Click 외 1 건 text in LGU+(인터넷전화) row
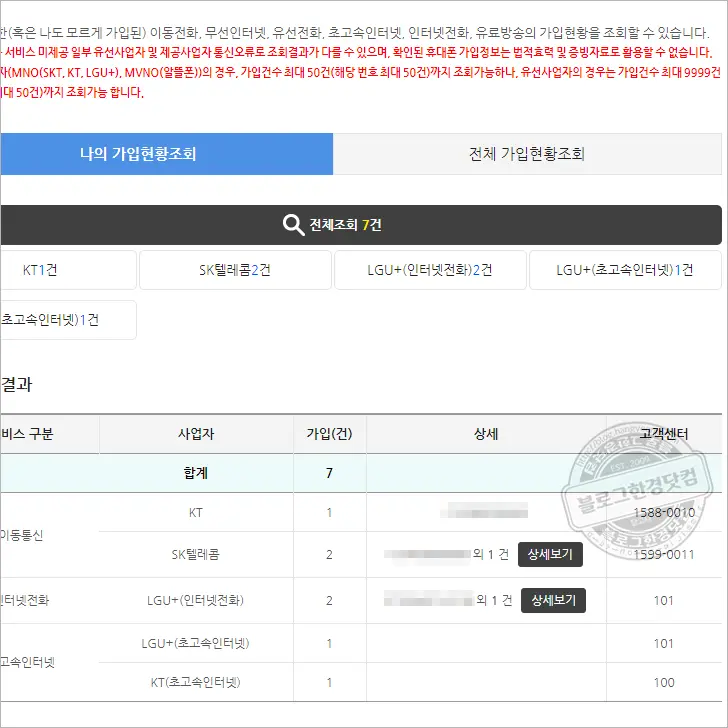 tap(494, 600)
